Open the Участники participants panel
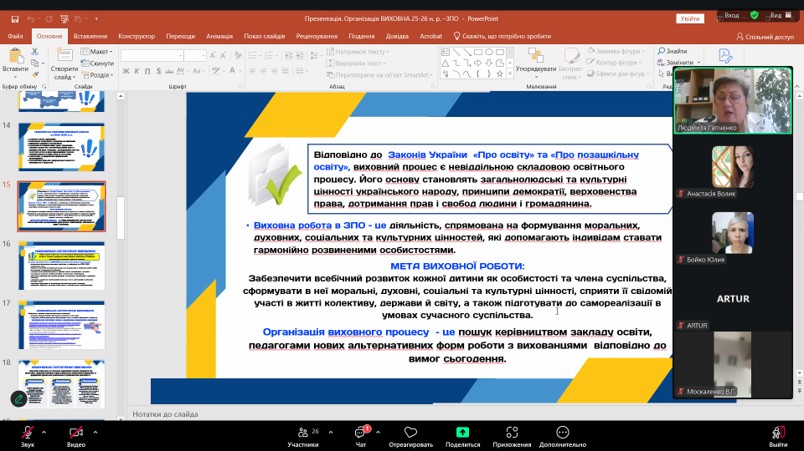This screenshot has height=451, width=804. point(302,432)
